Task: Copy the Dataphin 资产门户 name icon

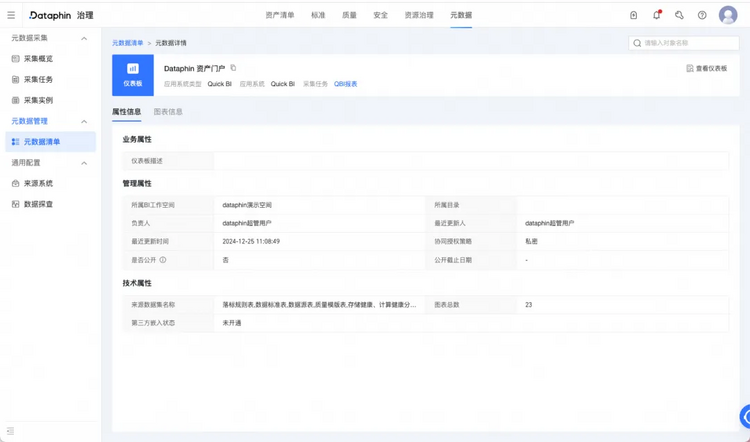Action: [x=233, y=68]
